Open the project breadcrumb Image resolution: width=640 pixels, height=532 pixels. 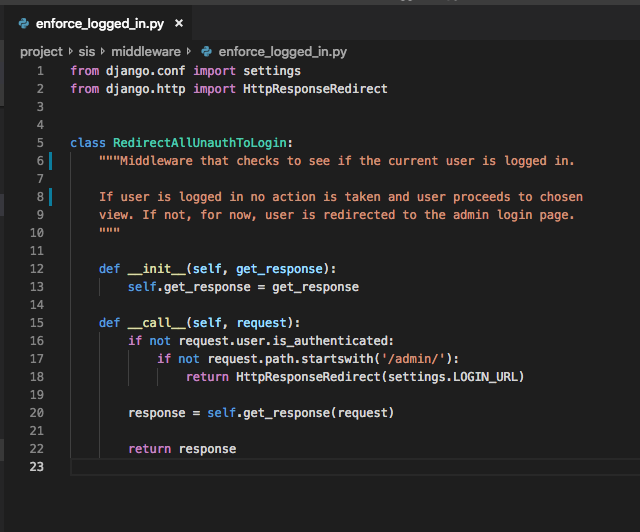tap(41, 52)
